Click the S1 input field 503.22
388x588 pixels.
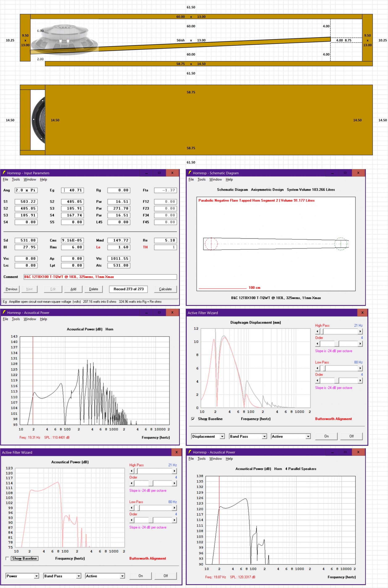coord(26,202)
